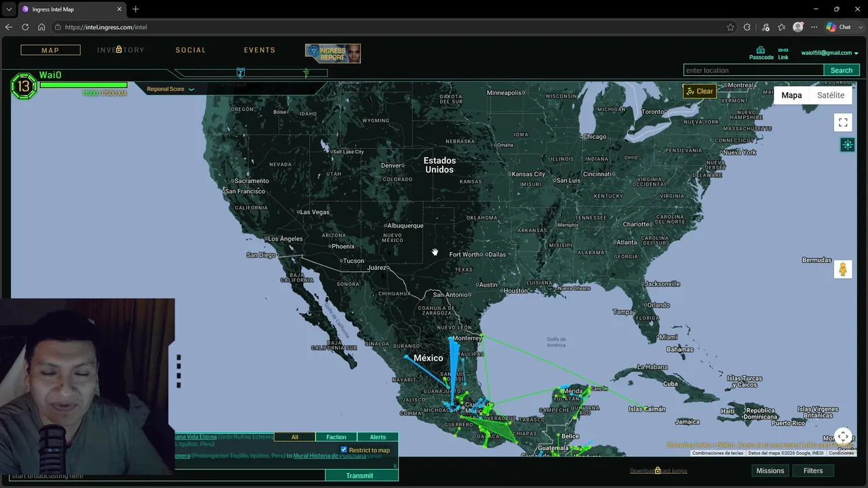
Task: Open the MAP tab
Action: click(x=50, y=50)
